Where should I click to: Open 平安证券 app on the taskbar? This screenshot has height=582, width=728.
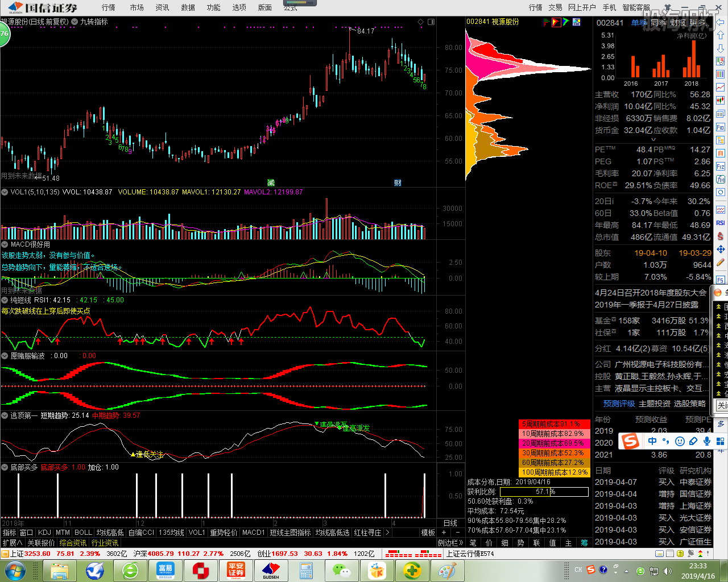[x=235, y=570]
